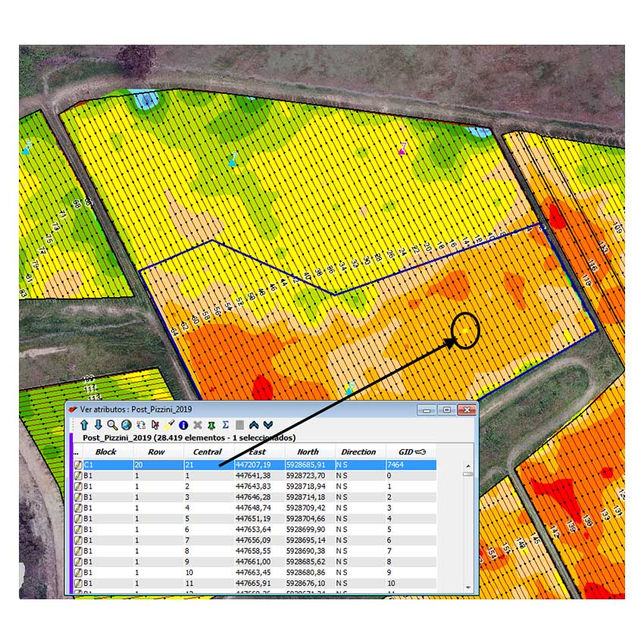Click the blue up arrow toolbar icon
Screen dimensions: 644x644
[84, 425]
